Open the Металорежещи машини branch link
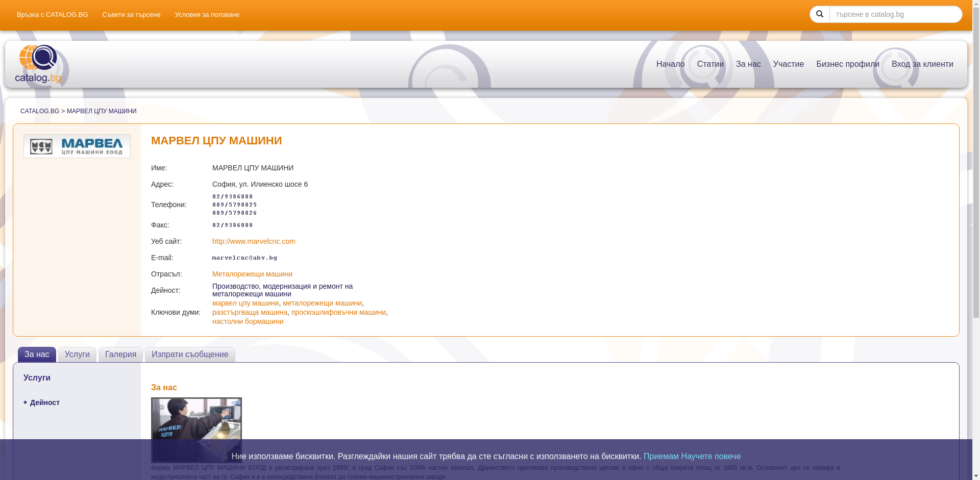Viewport: 980px width, 480px height. coord(252,274)
